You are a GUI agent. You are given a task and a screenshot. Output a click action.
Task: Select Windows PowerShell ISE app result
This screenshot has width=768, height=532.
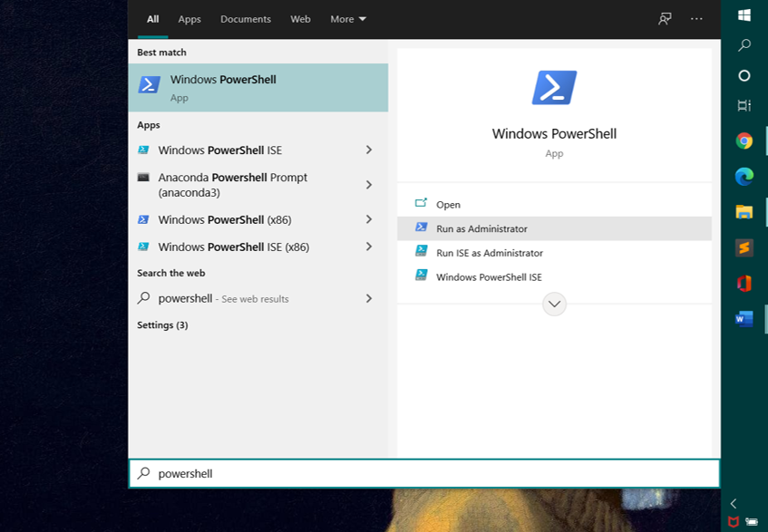[x=258, y=150]
